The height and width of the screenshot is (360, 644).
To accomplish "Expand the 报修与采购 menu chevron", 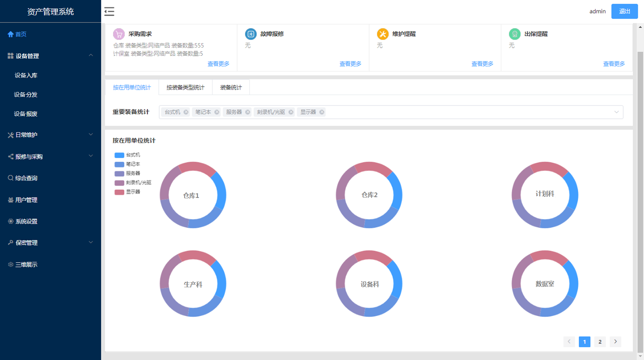I will [x=91, y=156].
